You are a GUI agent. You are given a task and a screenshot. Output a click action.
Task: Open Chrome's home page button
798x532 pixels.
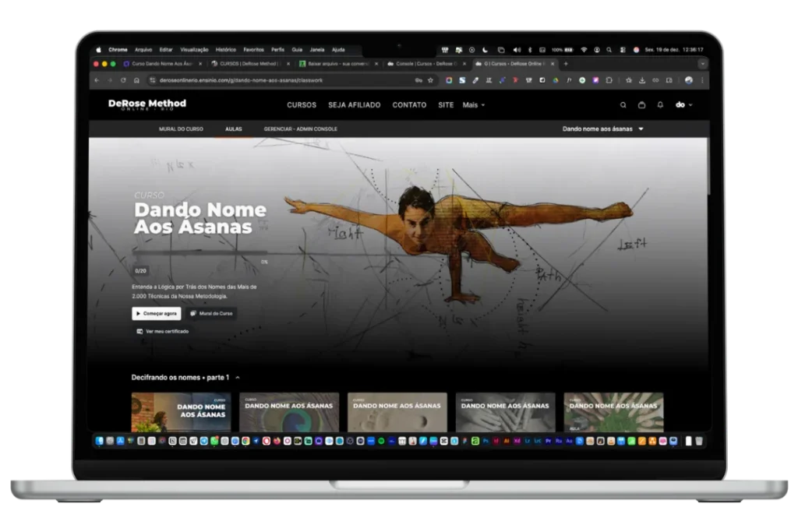[x=136, y=80]
